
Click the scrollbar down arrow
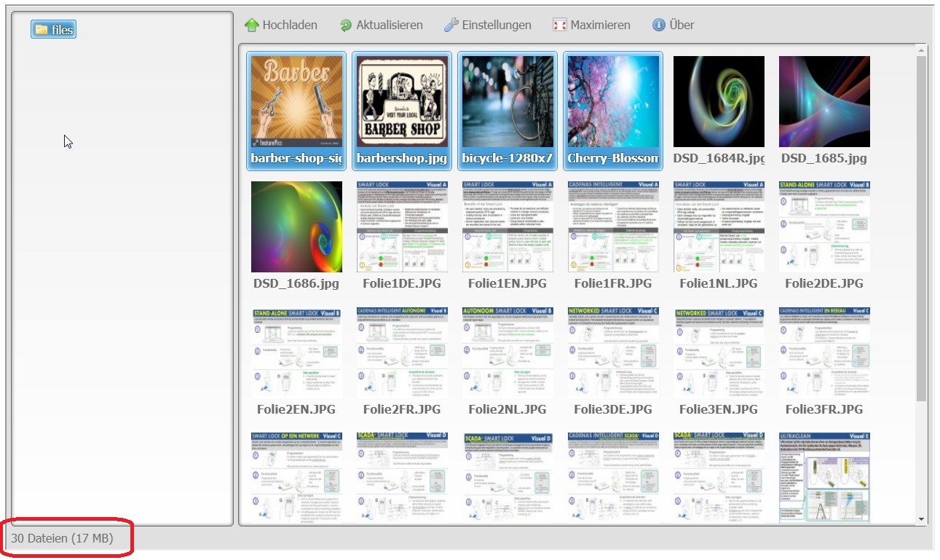coord(922,518)
